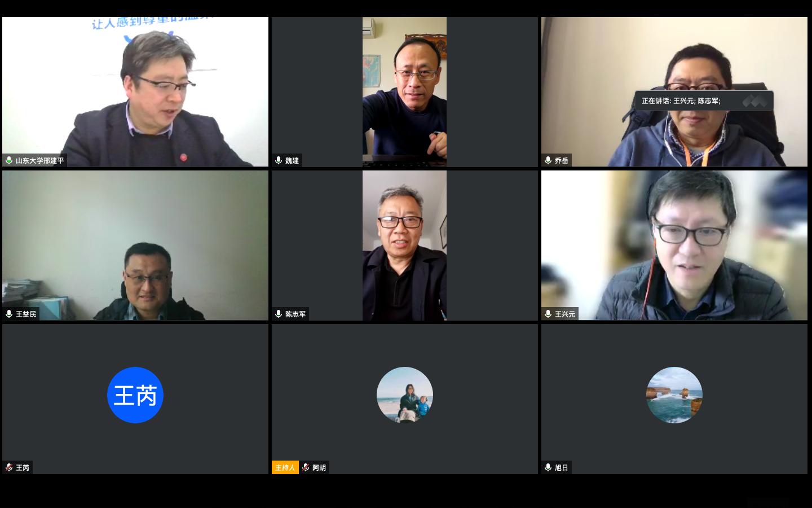Screen dimensions: 812x508
Task: Select 魏建's video tile
Action: click(405, 91)
